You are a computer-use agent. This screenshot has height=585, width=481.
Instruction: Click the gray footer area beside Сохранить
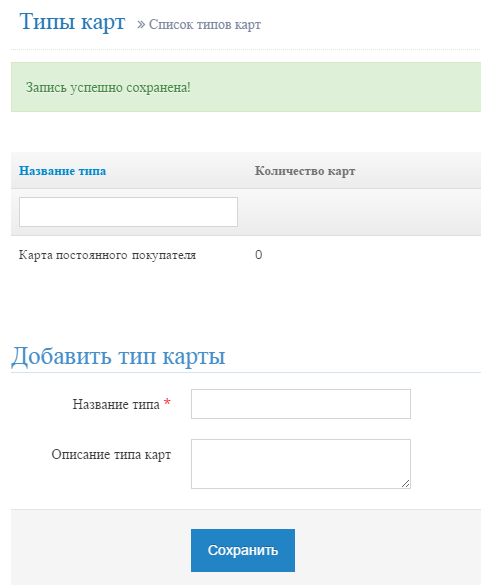(388, 550)
